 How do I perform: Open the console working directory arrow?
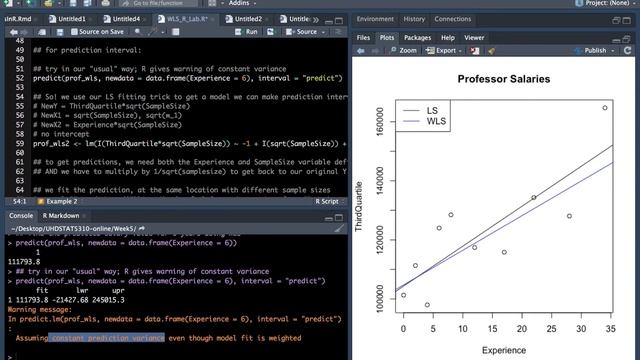[142, 229]
